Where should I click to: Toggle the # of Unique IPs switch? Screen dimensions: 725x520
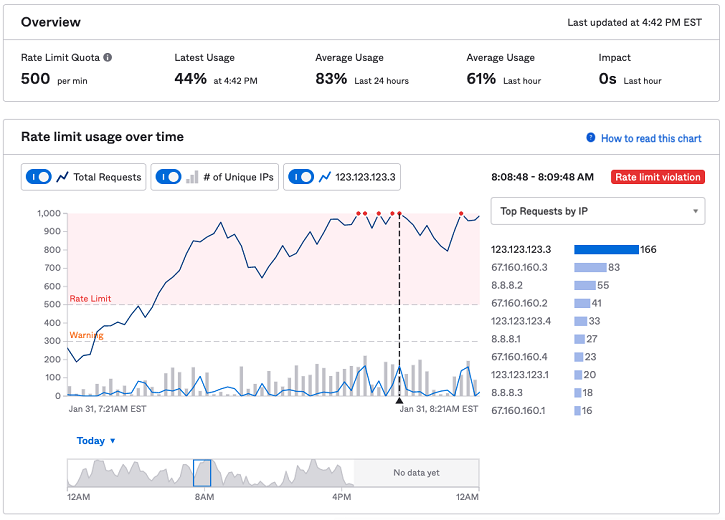pos(168,177)
